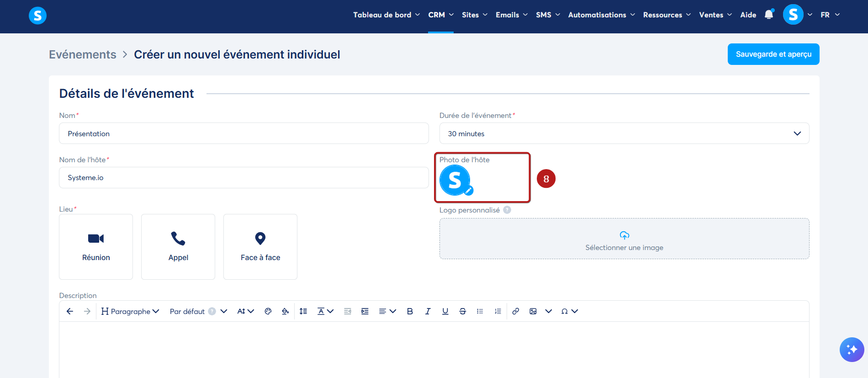The image size is (868, 378).
Task: Click the line height icon
Action: pyautogui.click(x=303, y=311)
